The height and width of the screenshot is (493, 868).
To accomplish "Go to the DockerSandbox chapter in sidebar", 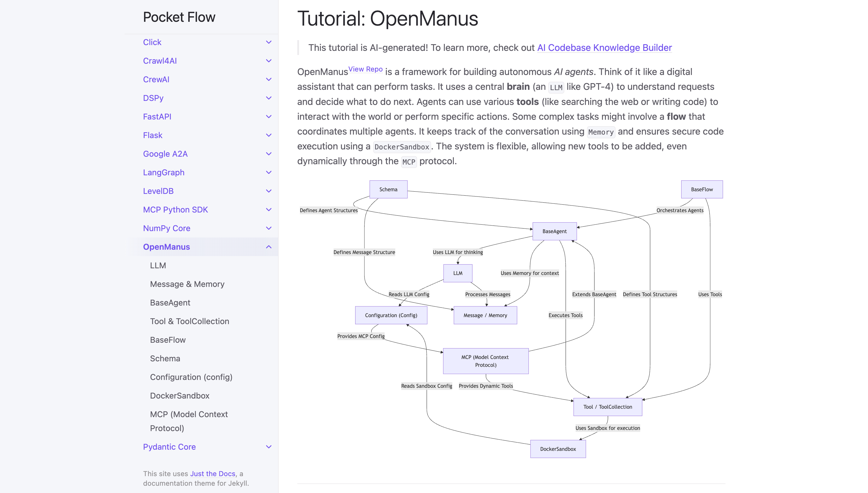I will [179, 396].
